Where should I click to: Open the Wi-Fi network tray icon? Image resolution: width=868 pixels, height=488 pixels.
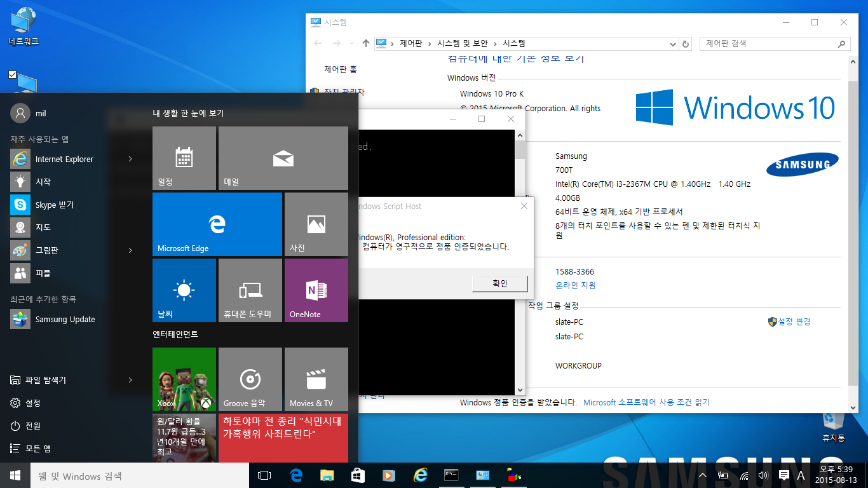743,475
